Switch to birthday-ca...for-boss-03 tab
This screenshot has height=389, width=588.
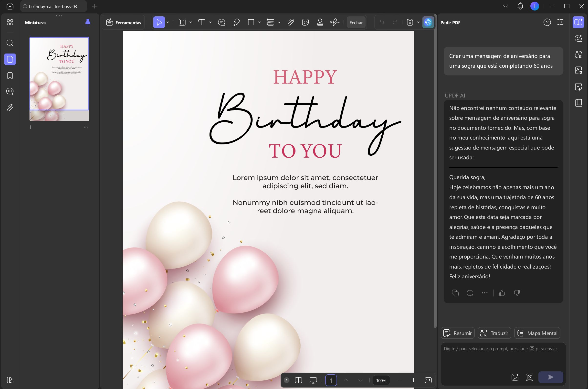pyautogui.click(x=53, y=6)
